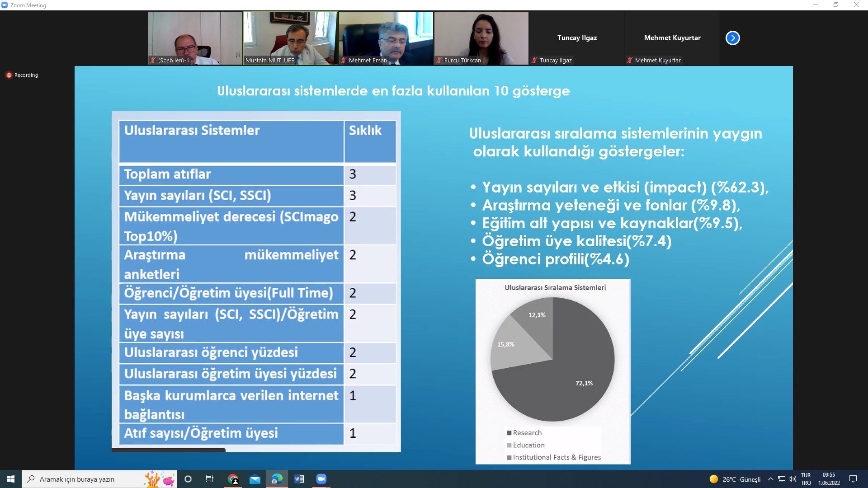Image resolution: width=868 pixels, height=488 pixels.
Task: Click the 'Uluslararası öğrenci yüzdesi' row
Action: [x=257, y=352]
